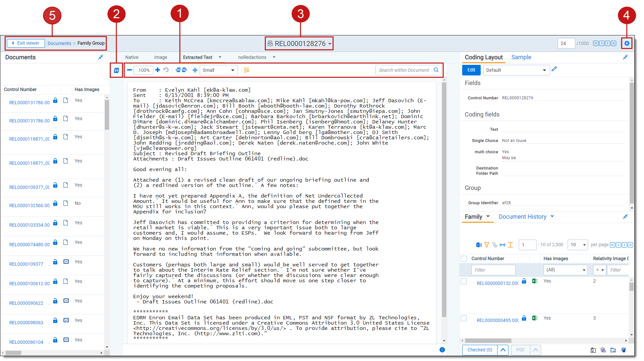Check the box for REL0000000495 row

[x=464, y=318]
